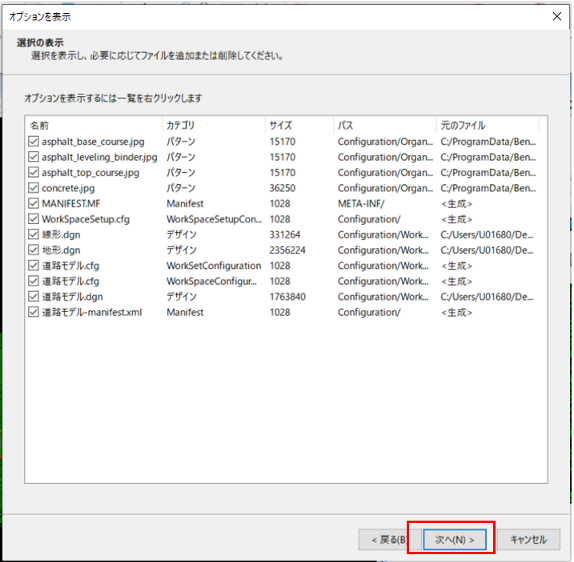
Task: Toggle checkbox for asphalt_leveling_binder.jpg
Action: click(33, 157)
